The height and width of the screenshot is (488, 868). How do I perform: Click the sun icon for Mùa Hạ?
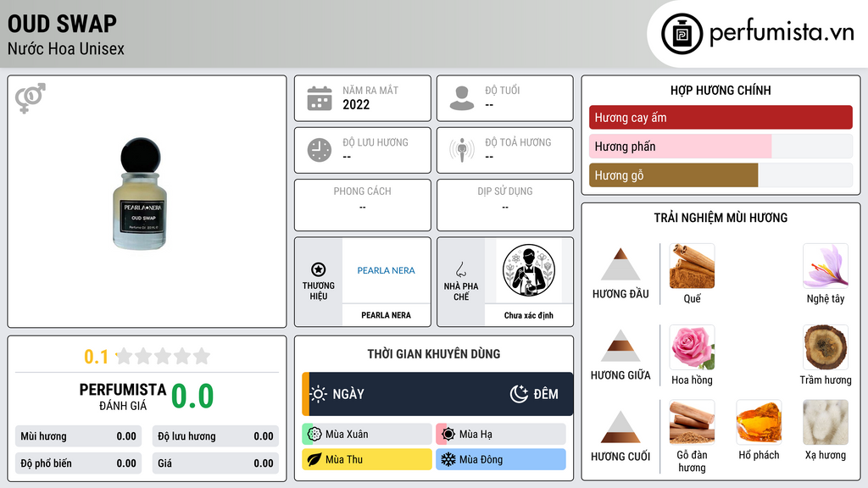448,435
